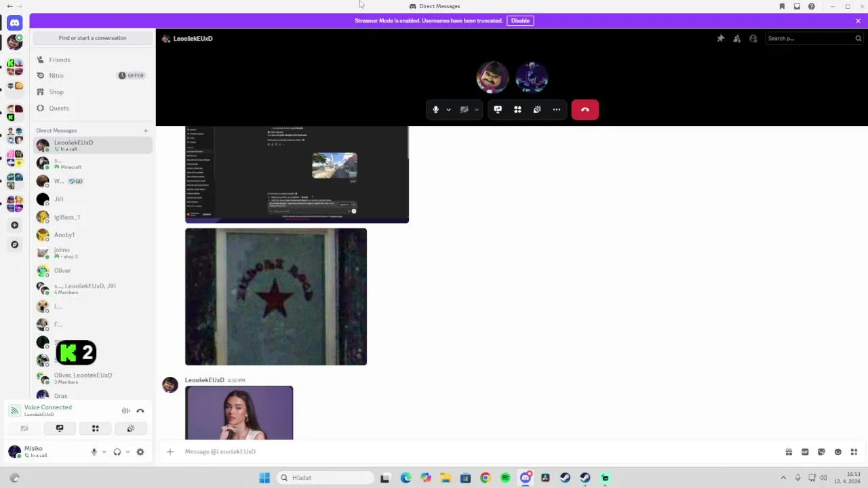Open Misiko user profile panel
This screenshot has width=868, height=488.
click(46, 451)
